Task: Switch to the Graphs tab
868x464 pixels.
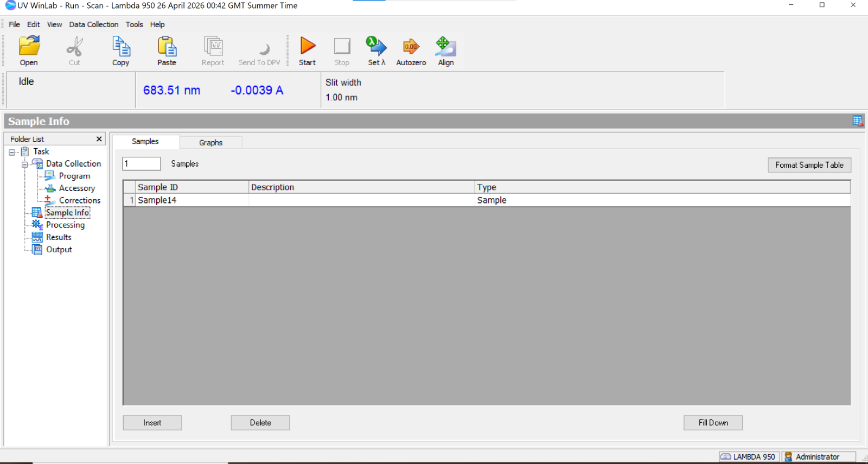Action: click(210, 143)
